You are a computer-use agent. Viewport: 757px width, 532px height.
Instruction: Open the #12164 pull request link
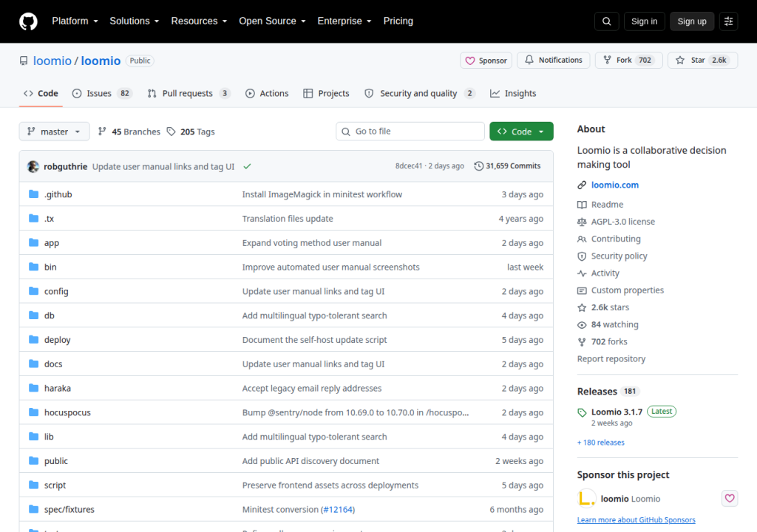338,509
